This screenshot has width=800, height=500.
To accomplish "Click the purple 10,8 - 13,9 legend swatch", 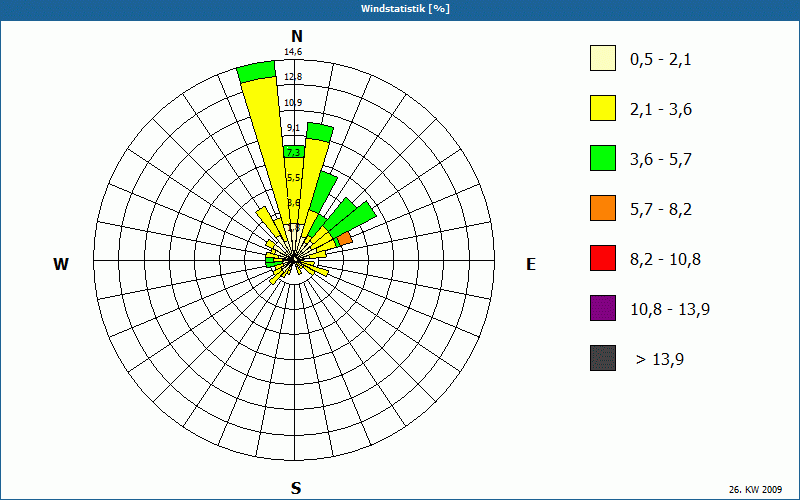I will pyautogui.click(x=603, y=308).
